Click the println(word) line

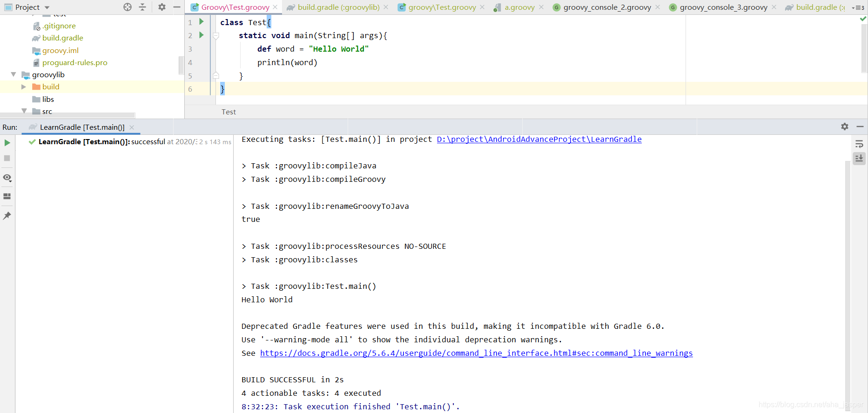[287, 62]
